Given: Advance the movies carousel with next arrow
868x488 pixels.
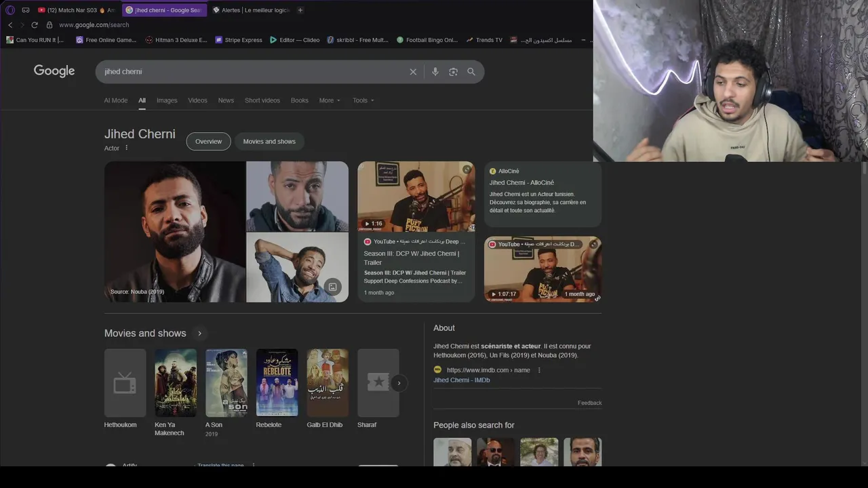Looking at the screenshot, I should click(x=399, y=383).
